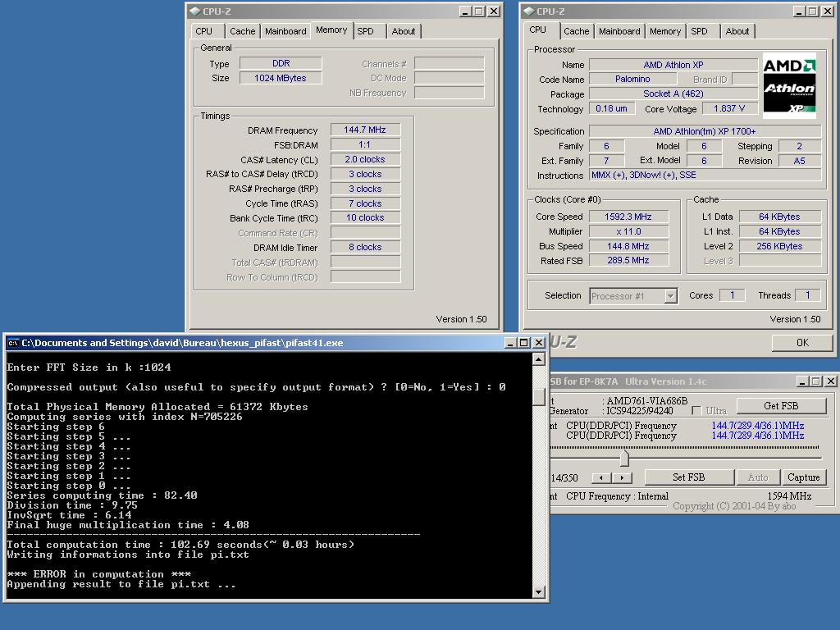Screen dimensions: 840x630
Task: Click the Technology value 0.18 um
Action: [612, 108]
